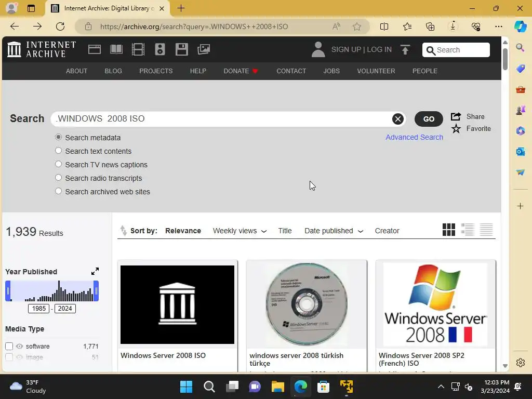Sort results by Relevance
Viewport: 532px width, 399px height.
(183, 231)
